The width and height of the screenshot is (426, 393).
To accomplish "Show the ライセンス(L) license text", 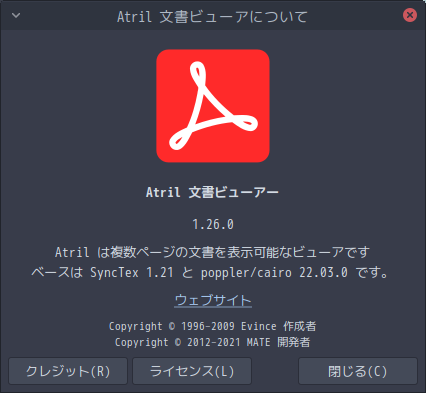I will pos(192,371).
